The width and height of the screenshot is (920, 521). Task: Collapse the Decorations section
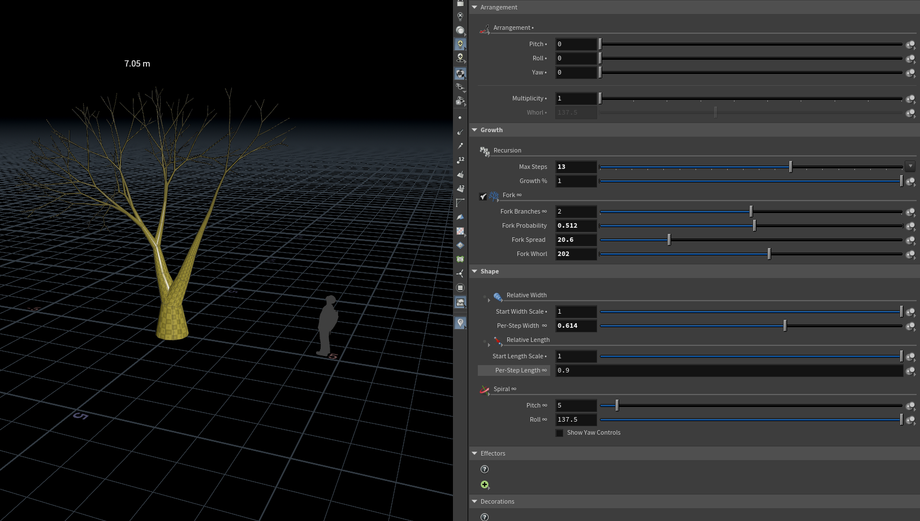pos(475,501)
